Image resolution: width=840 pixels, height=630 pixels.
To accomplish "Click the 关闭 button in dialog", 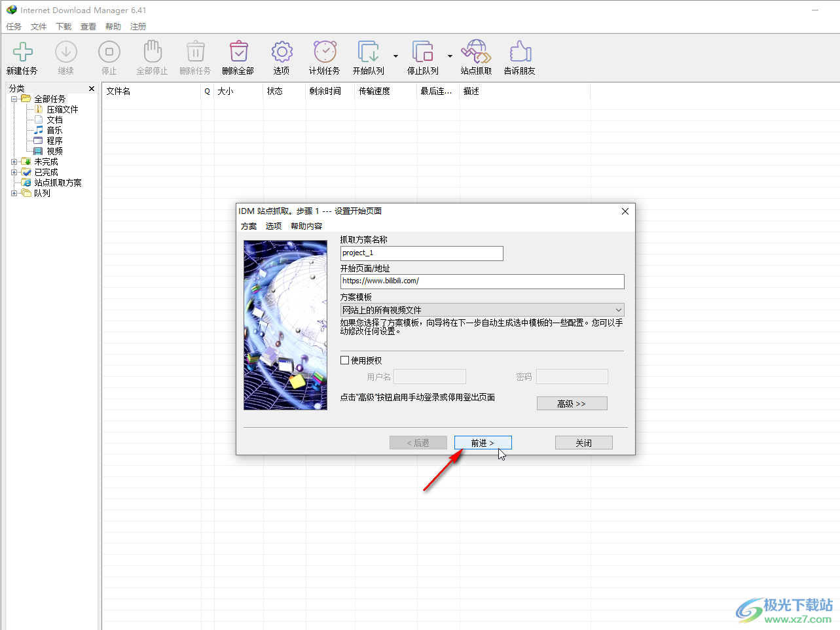I will pos(584,443).
